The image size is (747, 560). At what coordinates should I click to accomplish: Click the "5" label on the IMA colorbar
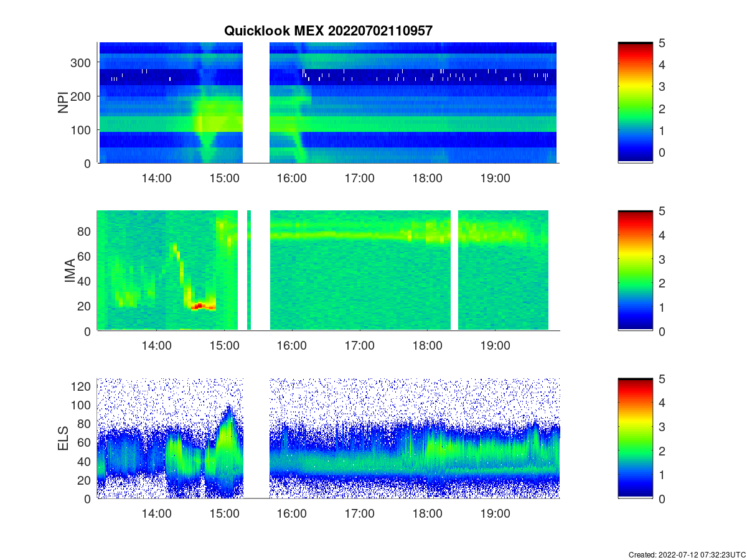pos(663,211)
